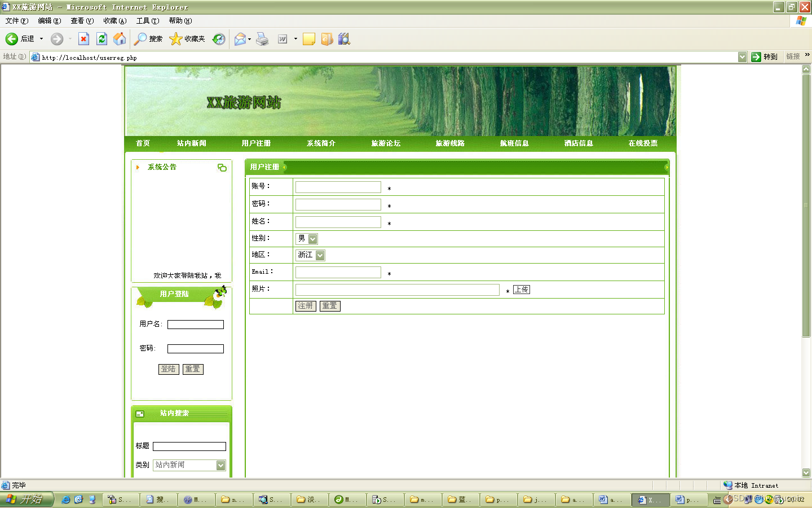Open 在线投票 navigation link
This screenshot has height=508, width=812.
pos(643,143)
